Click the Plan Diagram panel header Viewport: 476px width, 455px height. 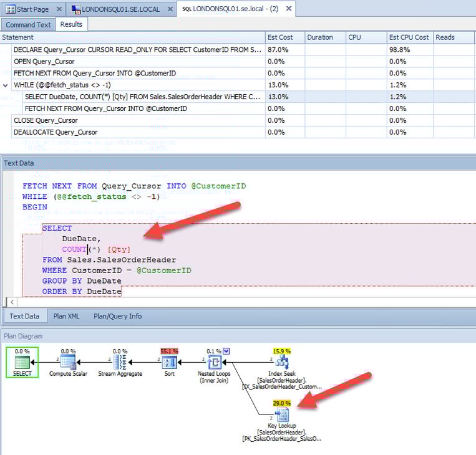tap(238, 336)
